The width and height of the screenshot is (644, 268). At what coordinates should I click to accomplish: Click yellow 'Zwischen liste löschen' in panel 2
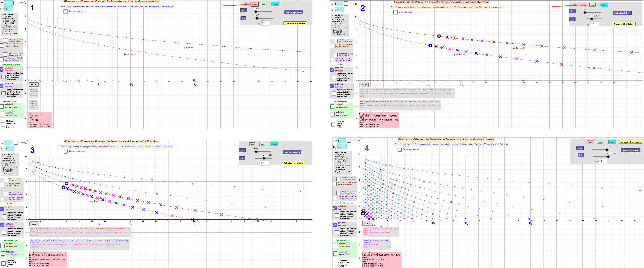coord(624,24)
